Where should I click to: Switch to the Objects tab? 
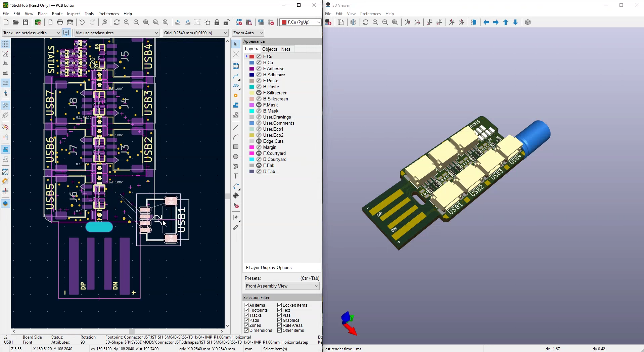click(x=270, y=49)
